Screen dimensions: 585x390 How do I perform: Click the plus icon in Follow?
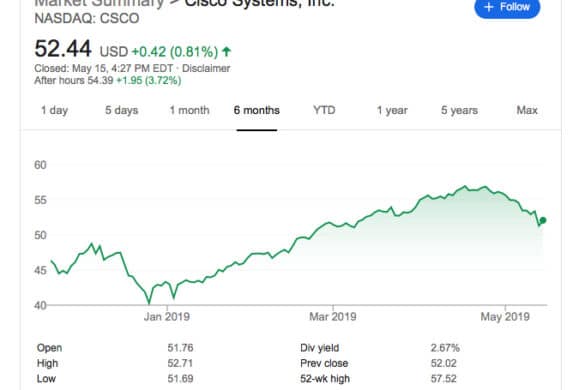(x=488, y=7)
